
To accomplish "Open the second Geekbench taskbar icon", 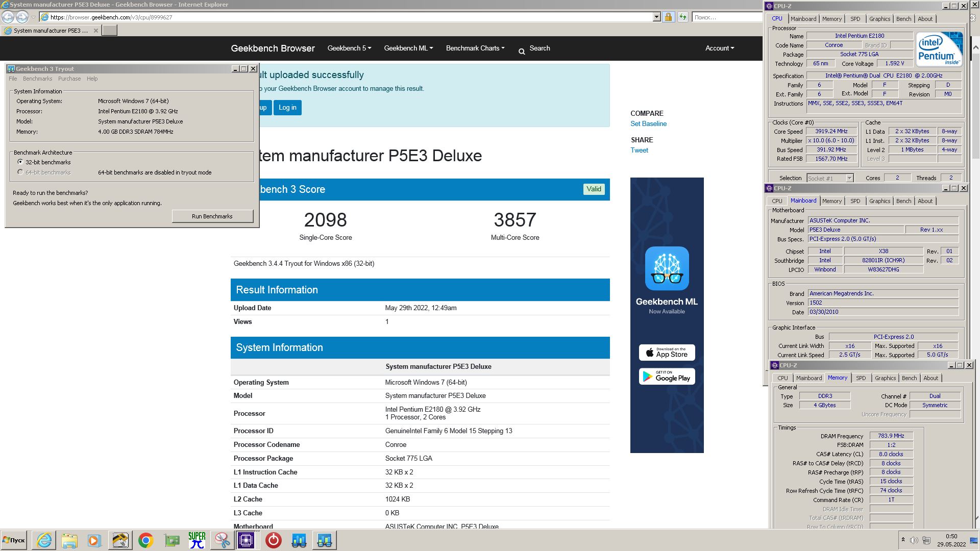I will click(325, 540).
